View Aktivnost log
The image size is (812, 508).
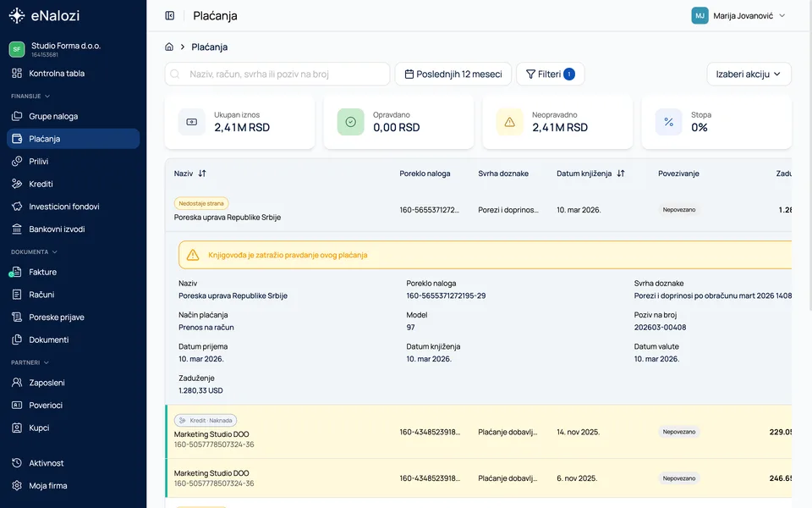point(73,463)
